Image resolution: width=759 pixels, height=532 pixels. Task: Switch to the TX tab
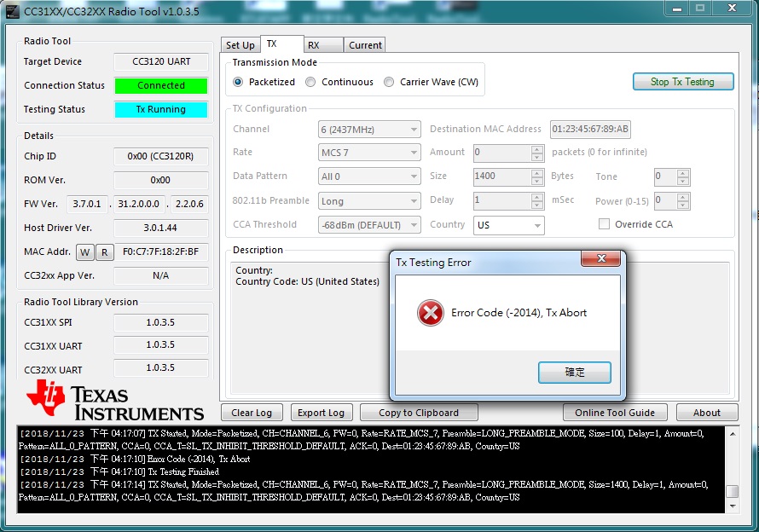coord(282,43)
